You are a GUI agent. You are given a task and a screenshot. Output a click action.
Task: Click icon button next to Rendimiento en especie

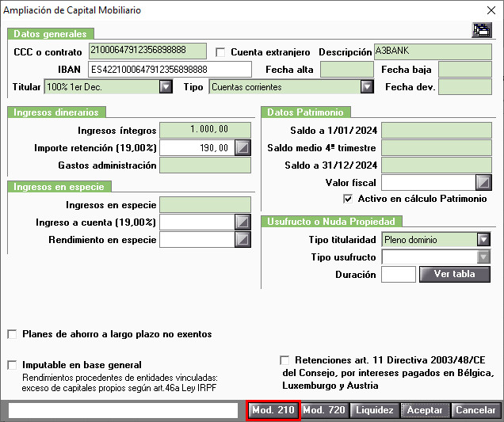243,239
